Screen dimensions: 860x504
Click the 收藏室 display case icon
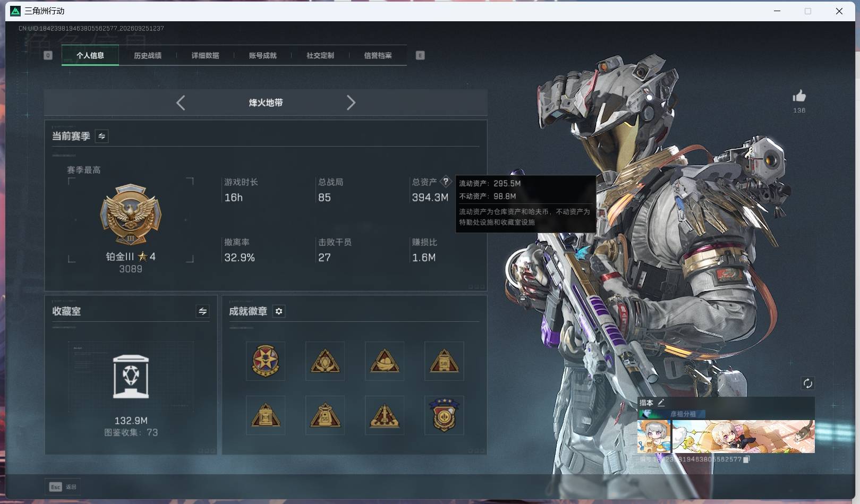pos(131,377)
